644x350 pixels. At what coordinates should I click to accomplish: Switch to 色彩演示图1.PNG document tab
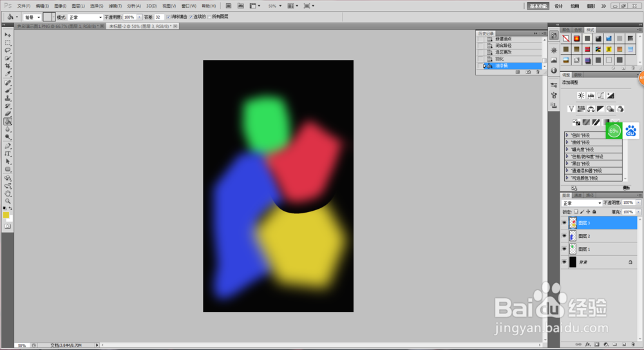point(60,26)
